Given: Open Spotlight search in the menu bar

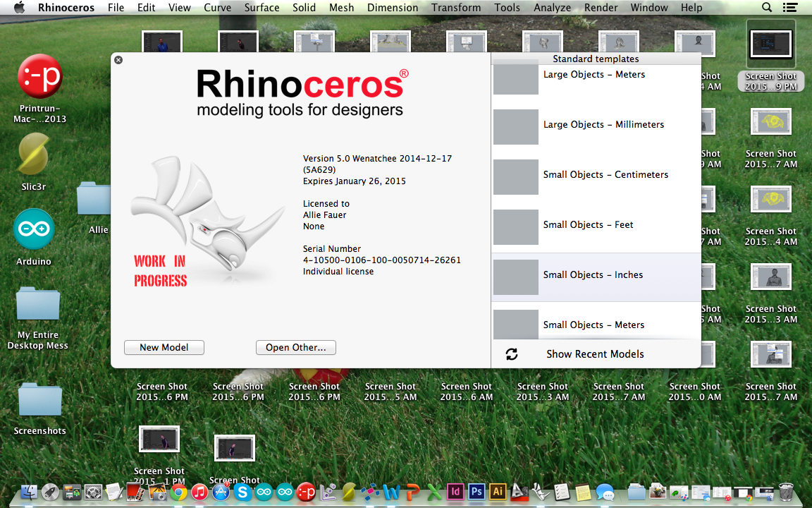Looking at the screenshot, I should [767, 7].
